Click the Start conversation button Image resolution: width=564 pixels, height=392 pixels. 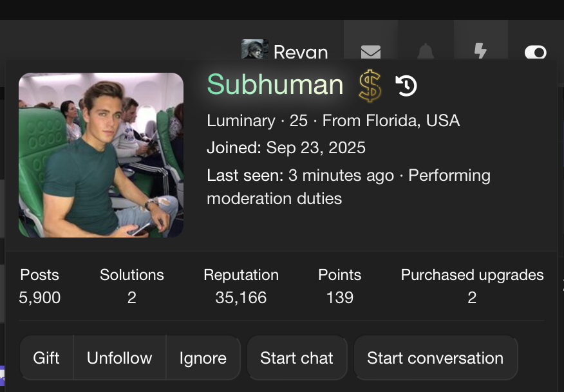tap(436, 358)
